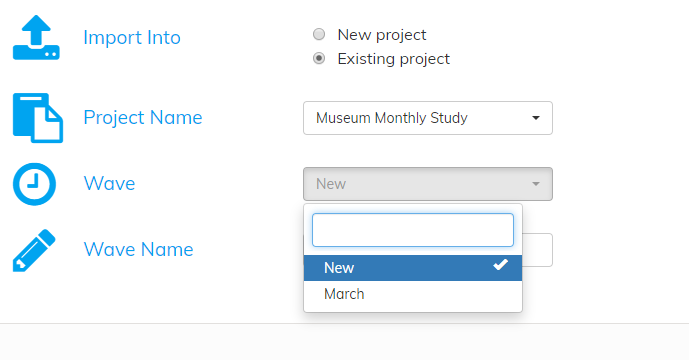Image resolution: width=689 pixels, height=360 pixels.
Task: Select the Existing project radio button
Action: pyautogui.click(x=319, y=58)
